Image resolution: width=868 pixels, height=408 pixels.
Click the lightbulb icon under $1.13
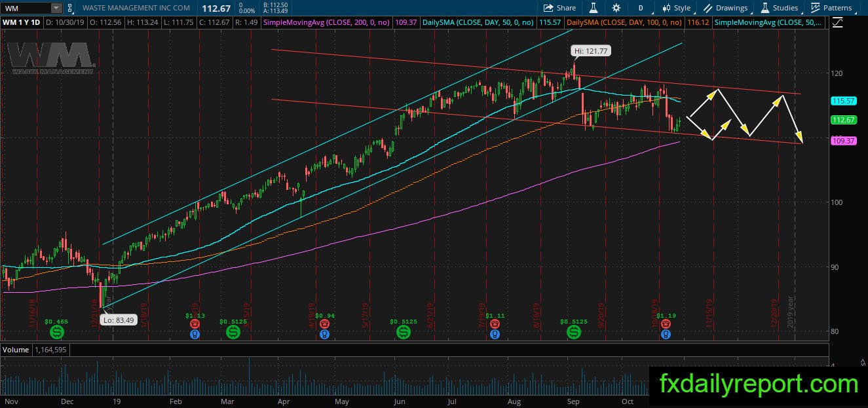click(x=195, y=335)
